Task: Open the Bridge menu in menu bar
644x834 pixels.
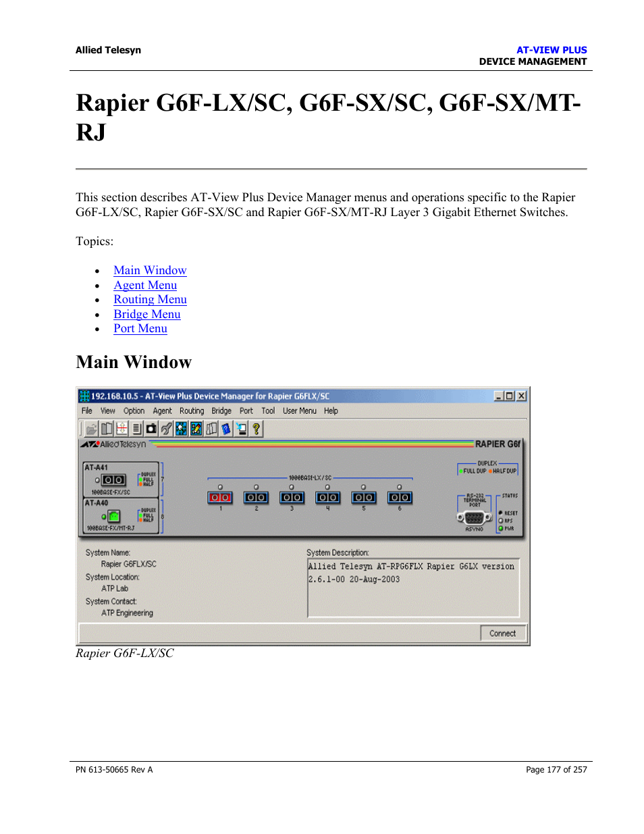Action: click(221, 411)
